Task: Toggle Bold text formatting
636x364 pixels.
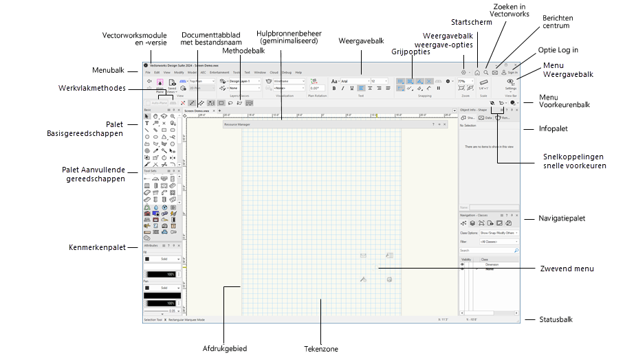Action: (x=334, y=88)
